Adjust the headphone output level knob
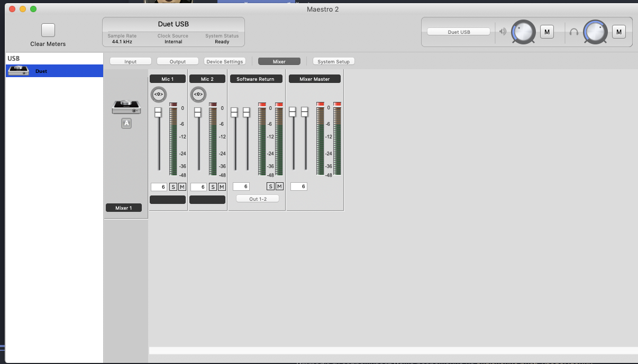The width and height of the screenshot is (638, 364). coord(596,32)
